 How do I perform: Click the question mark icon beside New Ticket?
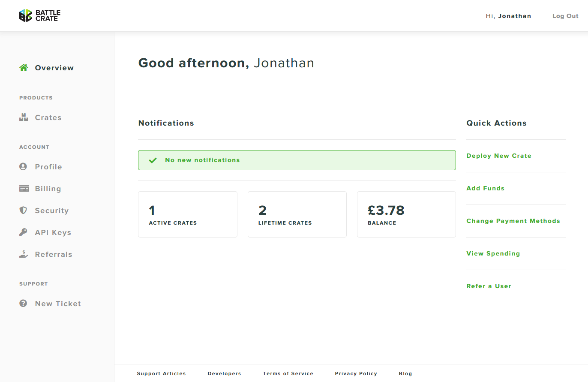23,304
